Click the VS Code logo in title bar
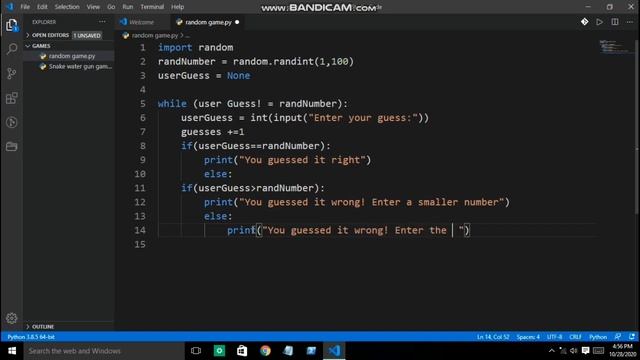The width and height of the screenshot is (640, 360). coord(9,7)
